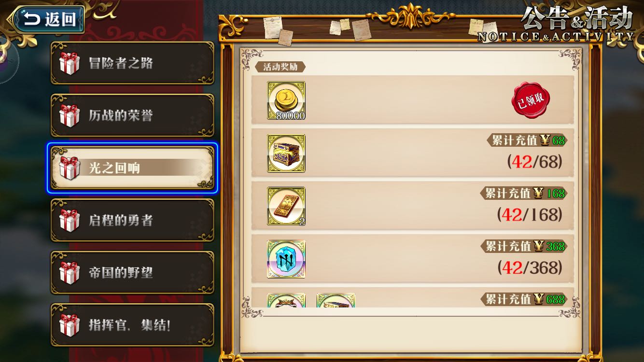Open the 历战的荣誉 activity tab

(132, 115)
